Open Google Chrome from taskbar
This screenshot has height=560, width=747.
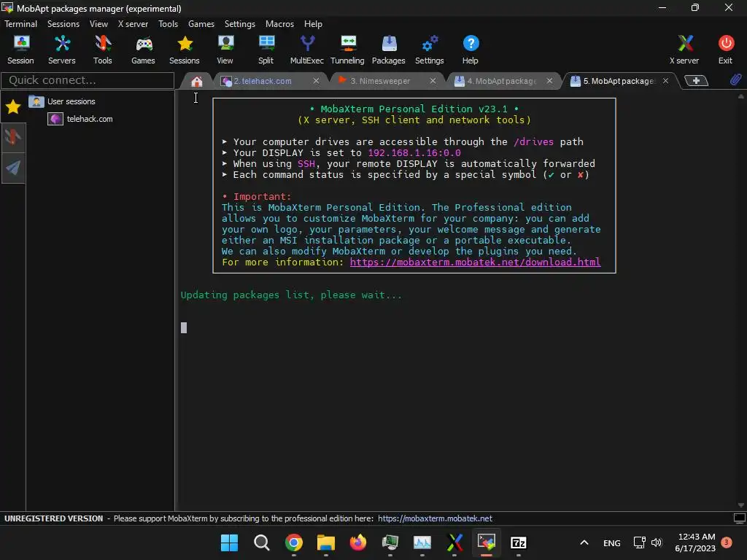pyautogui.click(x=294, y=542)
